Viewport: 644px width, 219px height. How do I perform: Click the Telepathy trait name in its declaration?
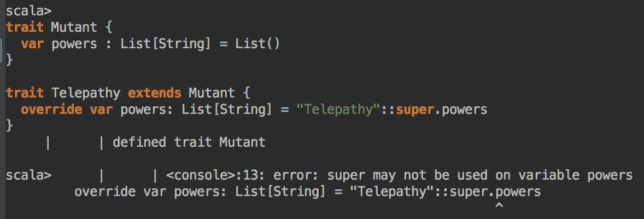click(x=86, y=93)
